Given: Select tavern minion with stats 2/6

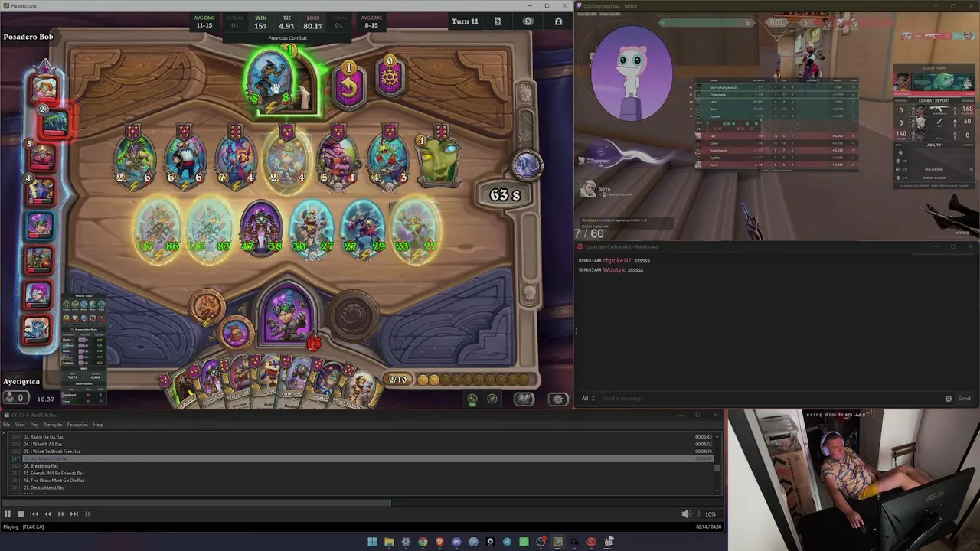Looking at the screenshot, I should pyautogui.click(x=136, y=159).
